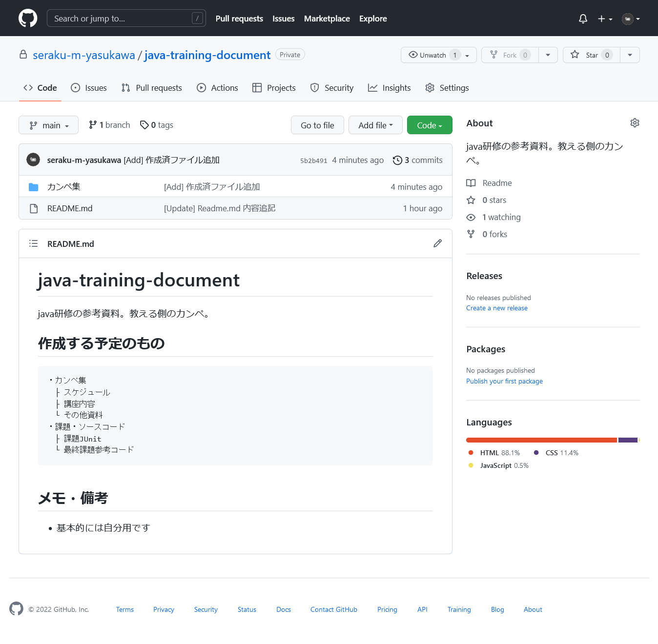Viewport: 658px width, 644px height.
Task: View the 3 commits history
Action: pyautogui.click(x=418, y=160)
